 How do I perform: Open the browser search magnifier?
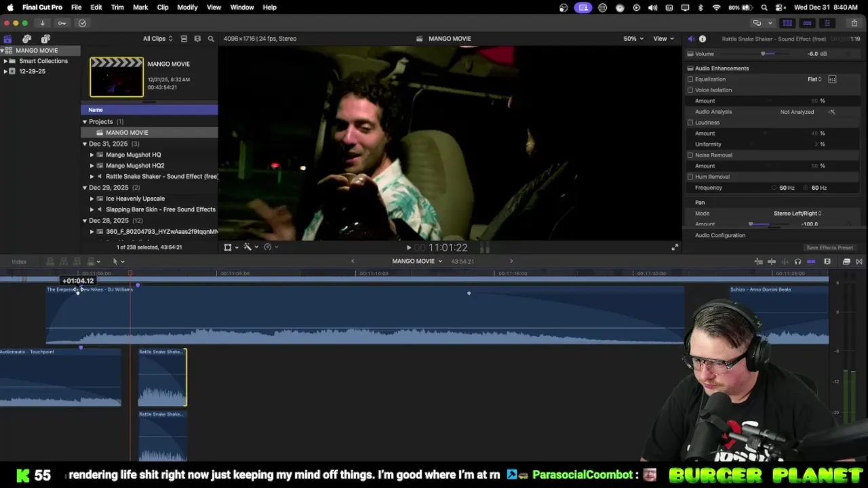click(211, 39)
